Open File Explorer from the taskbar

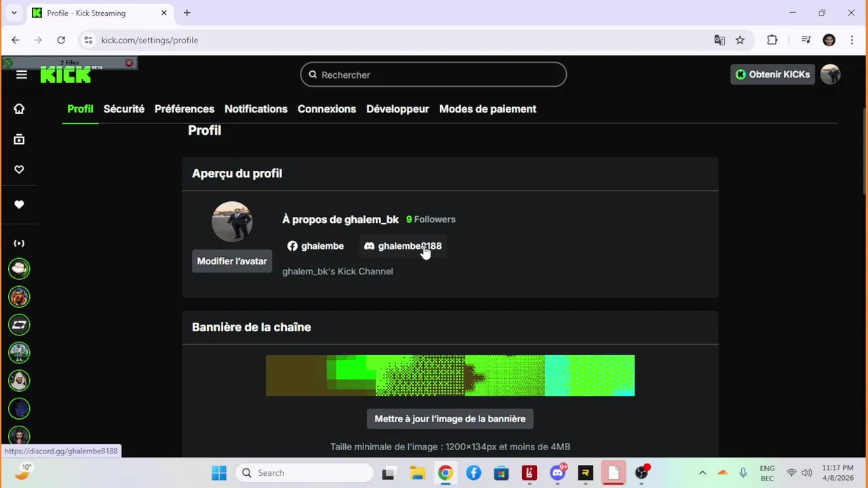coord(417,473)
